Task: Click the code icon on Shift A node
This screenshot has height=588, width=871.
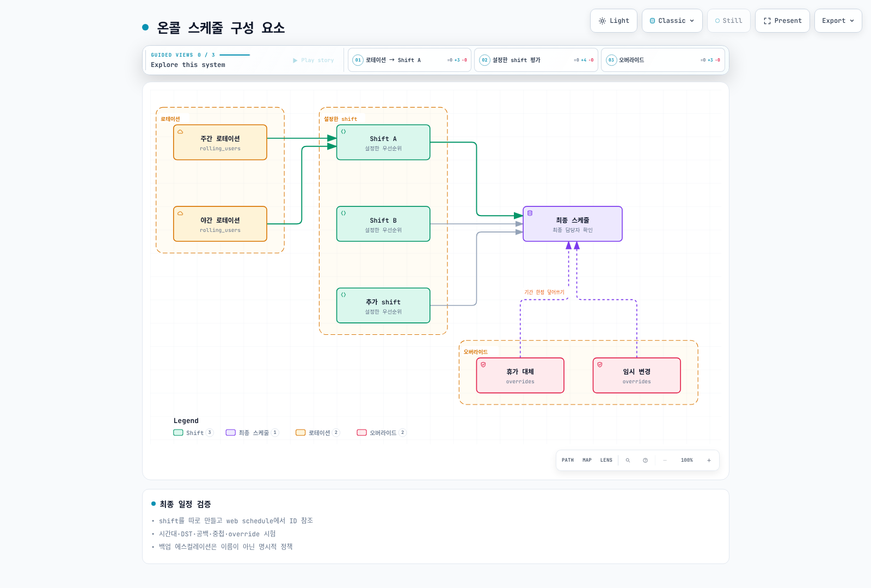Action: click(344, 132)
